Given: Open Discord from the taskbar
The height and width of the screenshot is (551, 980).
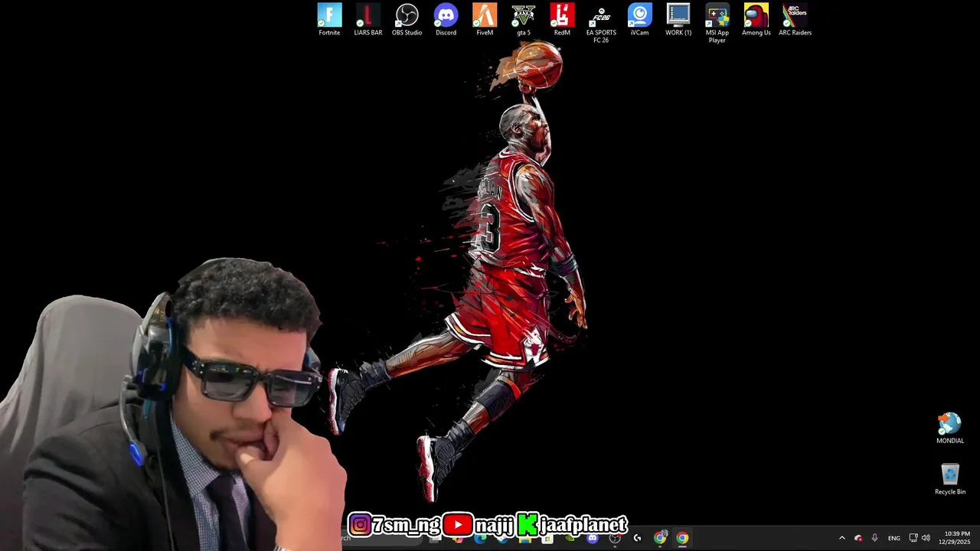Looking at the screenshot, I should click(x=593, y=538).
